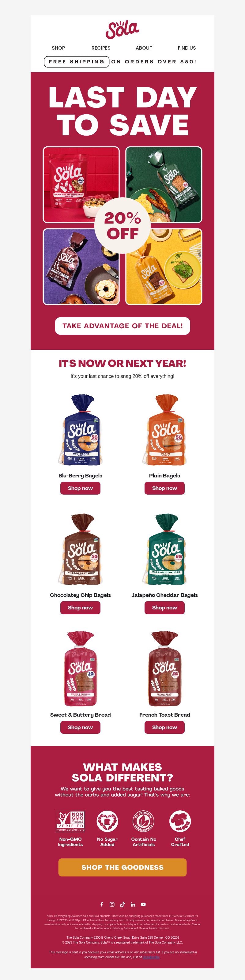
Task: Click the Sola logo at top
Action: (123, 30)
